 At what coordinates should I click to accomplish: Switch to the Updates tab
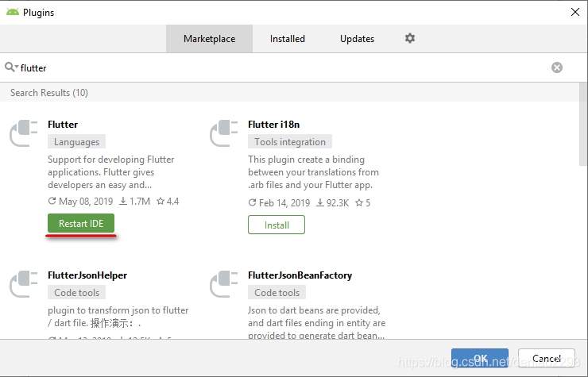point(357,39)
